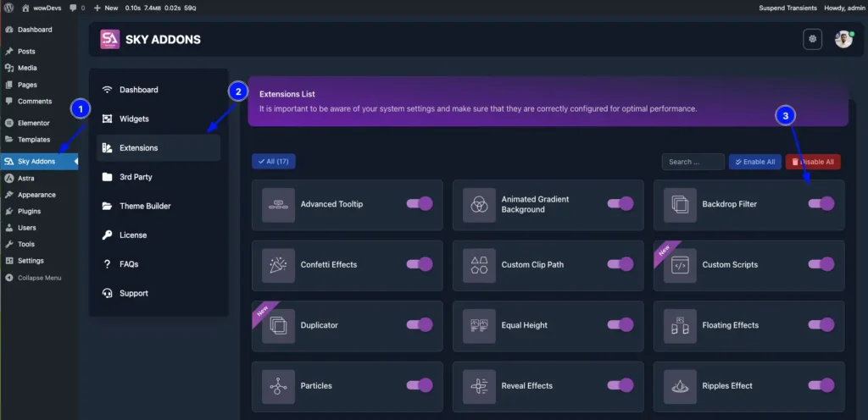The width and height of the screenshot is (868, 420).
Task: Toggle the Backdrop Filter switch
Action: tap(821, 204)
